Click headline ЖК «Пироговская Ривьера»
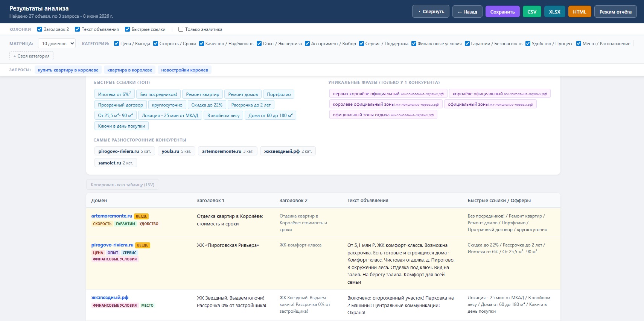Image resolution: width=644 pixels, height=321 pixels. coord(228,245)
